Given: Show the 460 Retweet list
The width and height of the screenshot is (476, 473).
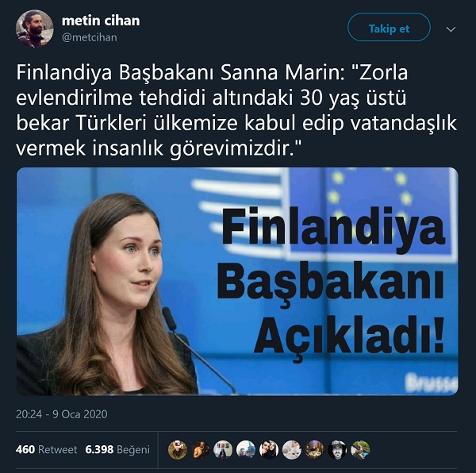Looking at the screenshot, I should (46, 450).
